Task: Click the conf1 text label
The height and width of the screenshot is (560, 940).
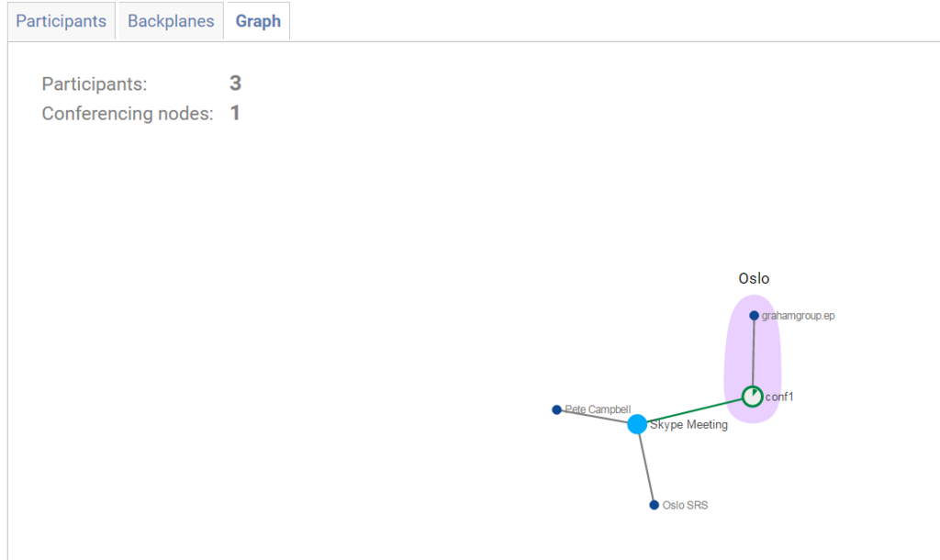Action: [779, 397]
